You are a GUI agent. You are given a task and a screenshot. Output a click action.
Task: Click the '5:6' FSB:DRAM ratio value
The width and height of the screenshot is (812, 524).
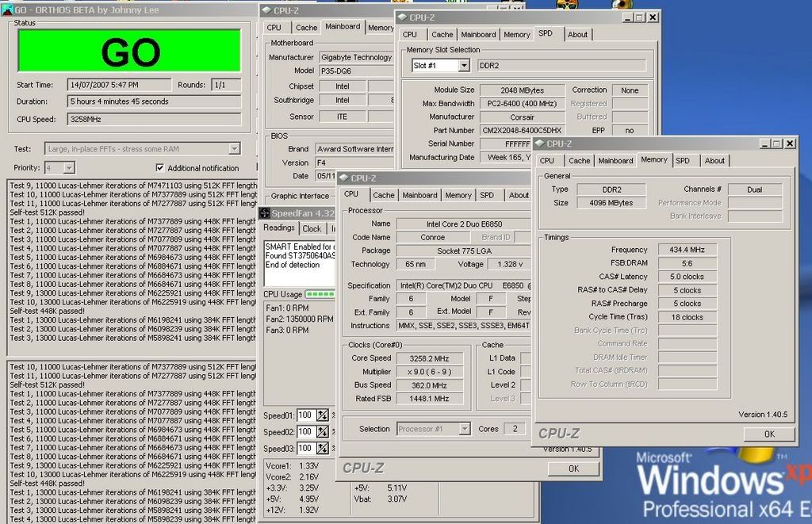[688, 263]
